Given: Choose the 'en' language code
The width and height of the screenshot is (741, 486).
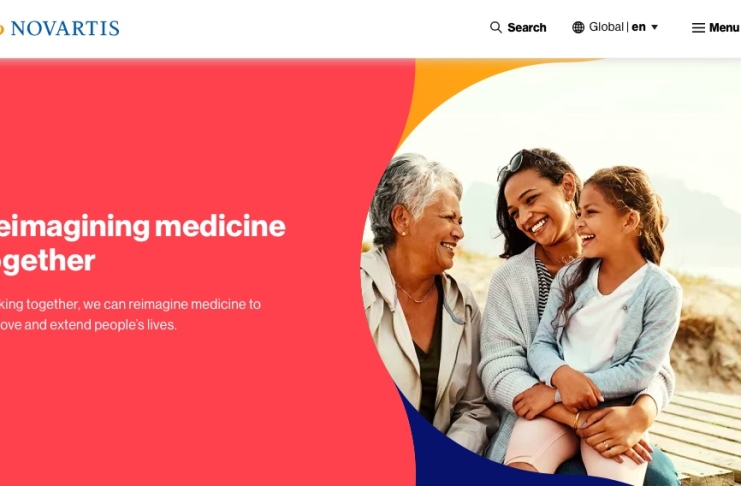Looking at the screenshot, I should [x=638, y=27].
